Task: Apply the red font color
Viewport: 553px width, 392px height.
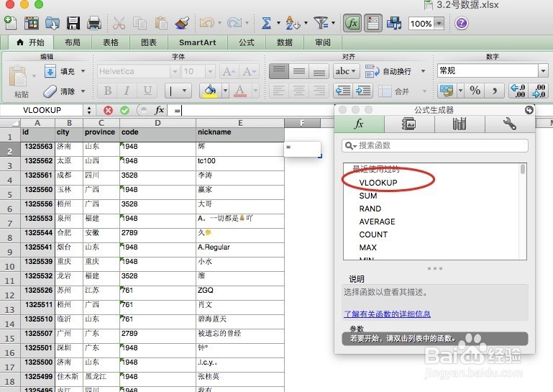Action: point(240,91)
